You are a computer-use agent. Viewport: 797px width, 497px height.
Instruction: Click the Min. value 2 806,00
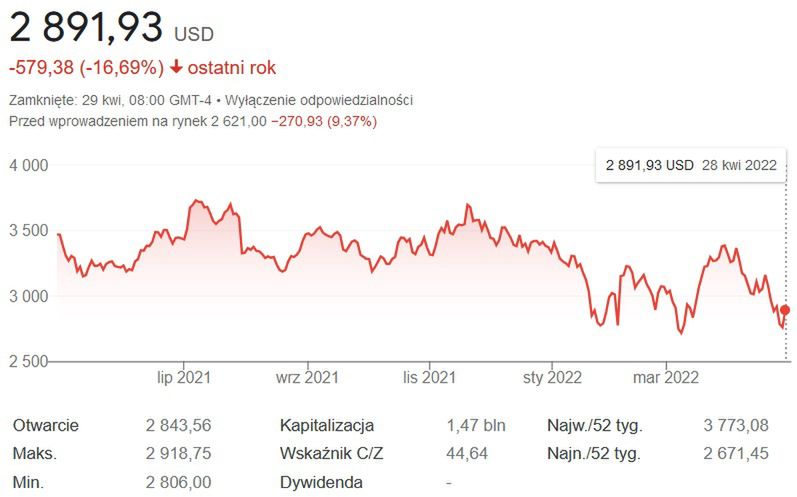pyautogui.click(x=179, y=483)
